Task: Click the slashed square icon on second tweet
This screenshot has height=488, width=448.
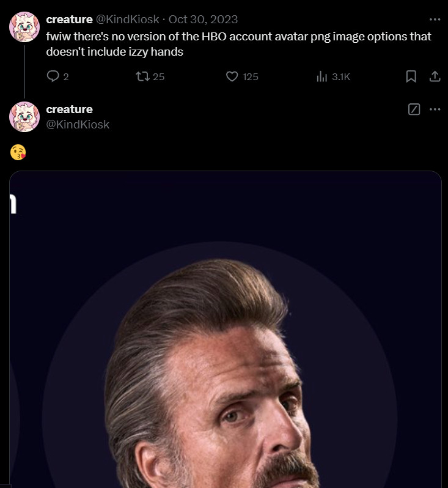Action: click(x=414, y=109)
